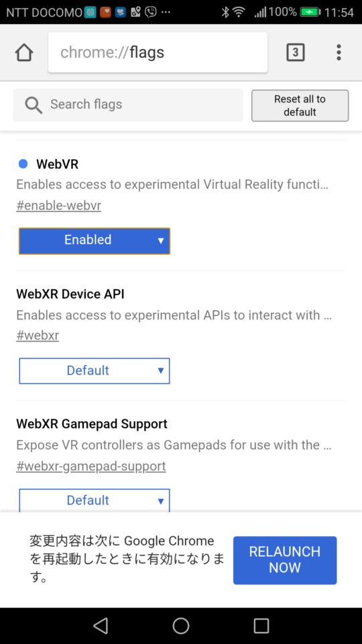Tap the Bluetooth icon in status bar
The width and height of the screenshot is (362, 644).
(x=225, y=12)
